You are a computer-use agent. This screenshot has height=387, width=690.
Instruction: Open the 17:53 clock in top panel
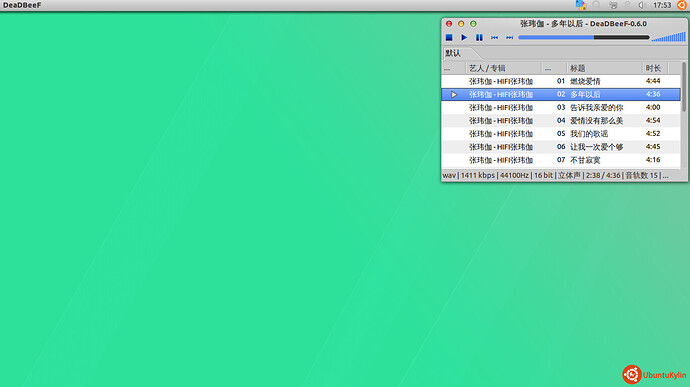[x=662, y=5]
